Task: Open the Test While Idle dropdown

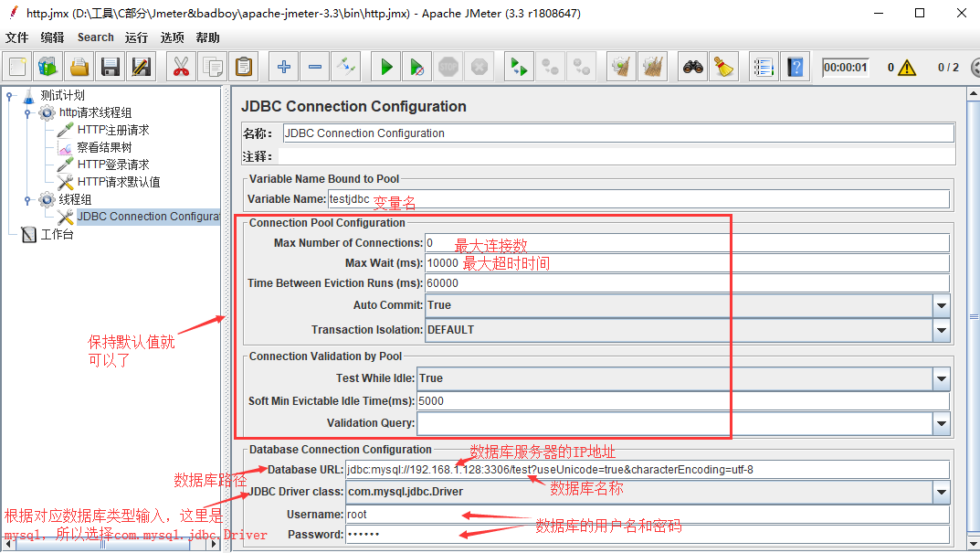Action: click(942, 378)
